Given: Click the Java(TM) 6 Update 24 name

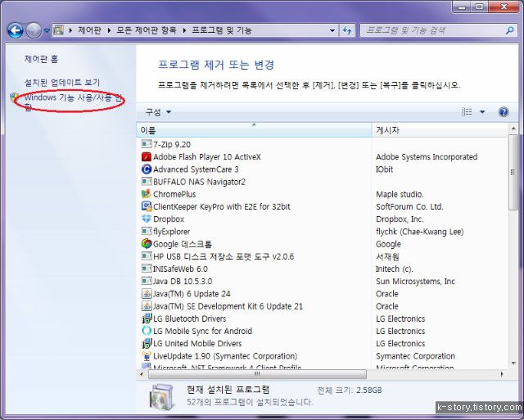Looking at the screenshot, I should pyautogui.click(x=192, y=294).
